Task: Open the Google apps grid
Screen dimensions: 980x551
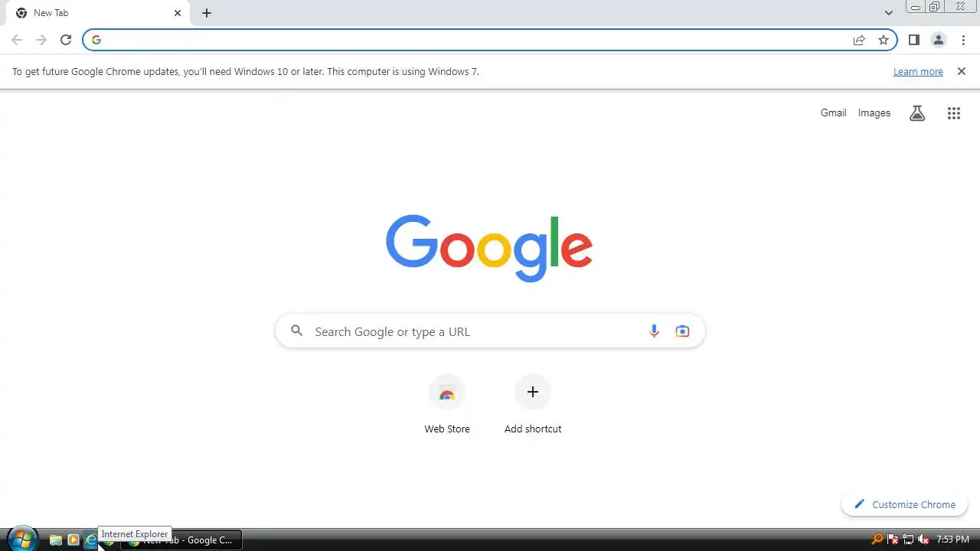Action: (953, 113)
